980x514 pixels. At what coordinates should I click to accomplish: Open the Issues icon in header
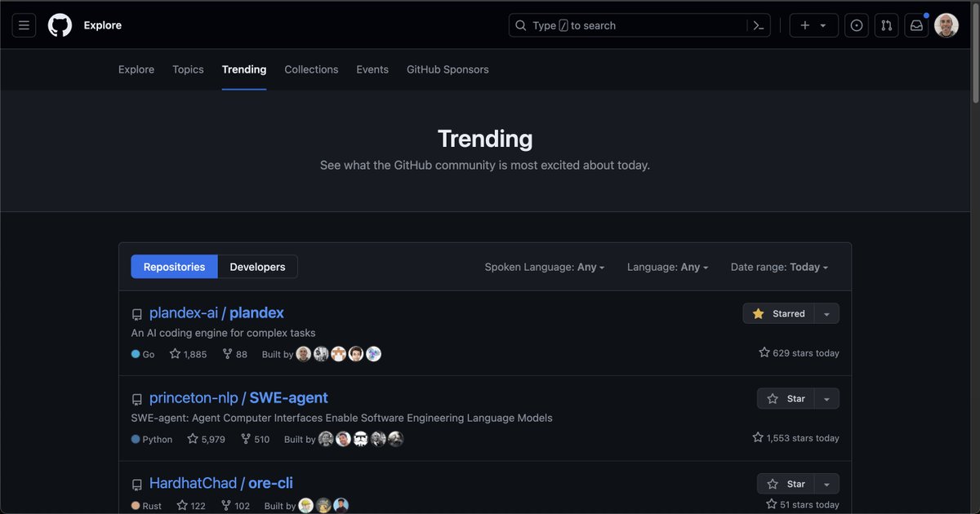857,25
